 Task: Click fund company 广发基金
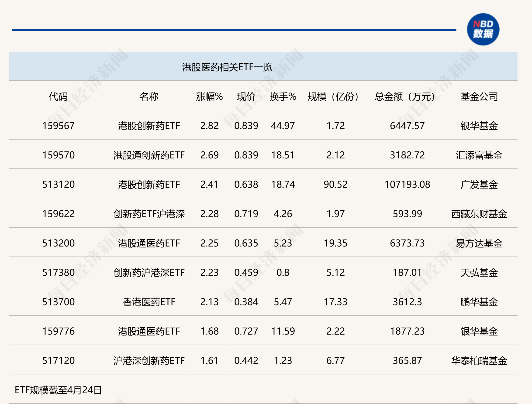(479, 185)
